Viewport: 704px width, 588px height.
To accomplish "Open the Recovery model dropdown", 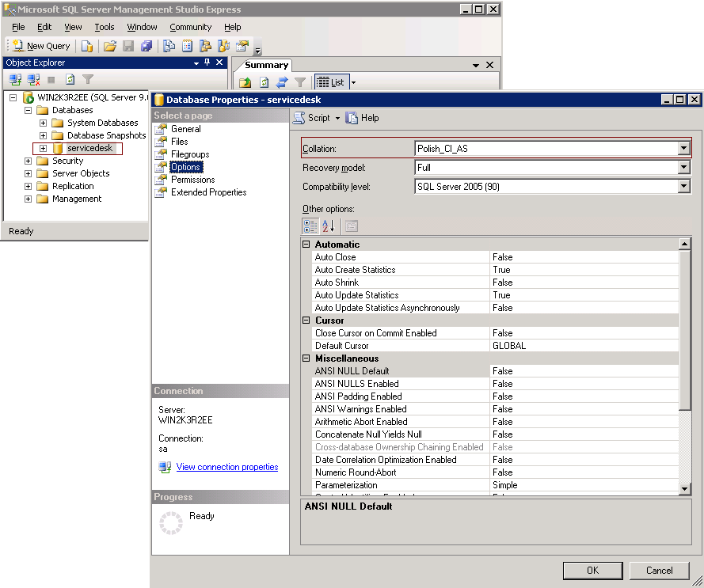I will [x=683, y=168].
